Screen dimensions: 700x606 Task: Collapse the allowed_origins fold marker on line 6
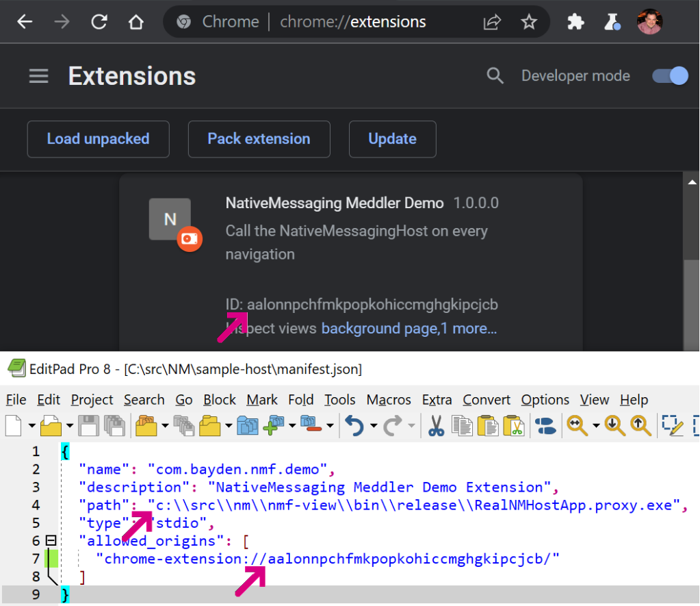point(50,541)
